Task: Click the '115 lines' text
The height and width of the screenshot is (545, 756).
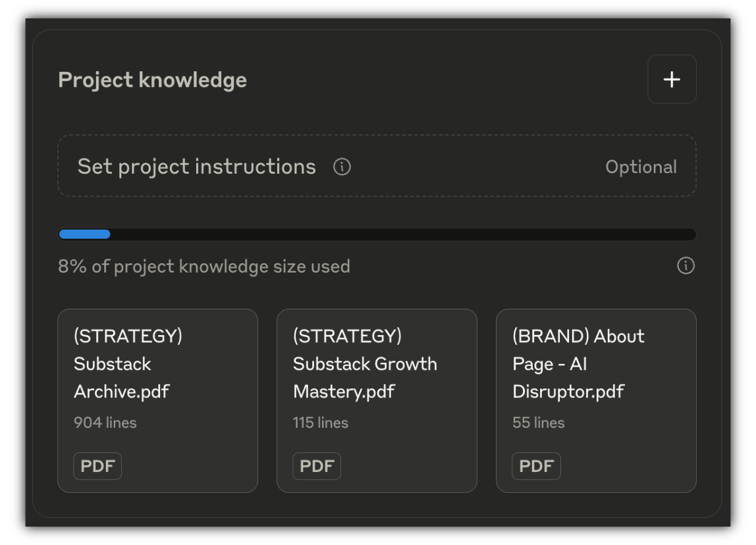Action: point(321,423)
